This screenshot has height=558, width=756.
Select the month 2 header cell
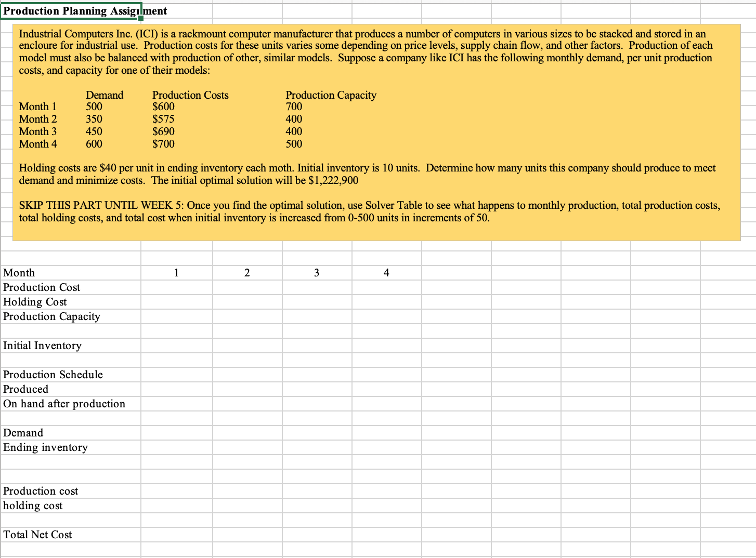click(x=247, y=273)
